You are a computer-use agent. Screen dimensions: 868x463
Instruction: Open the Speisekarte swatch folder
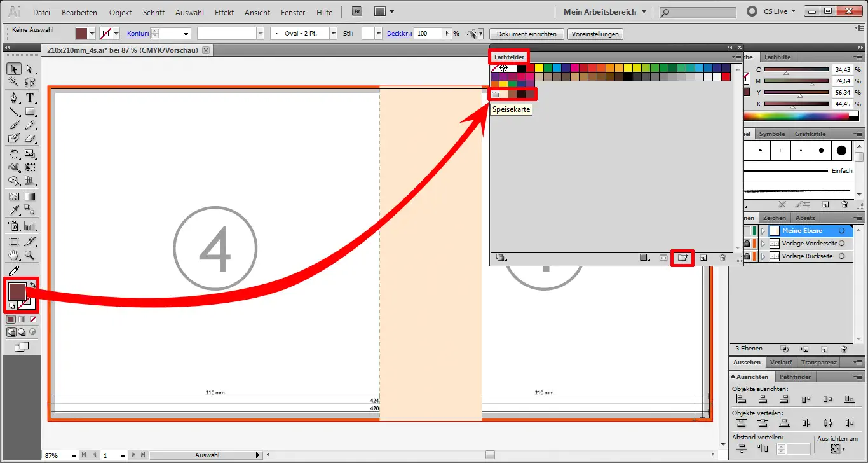pos(495,93)
